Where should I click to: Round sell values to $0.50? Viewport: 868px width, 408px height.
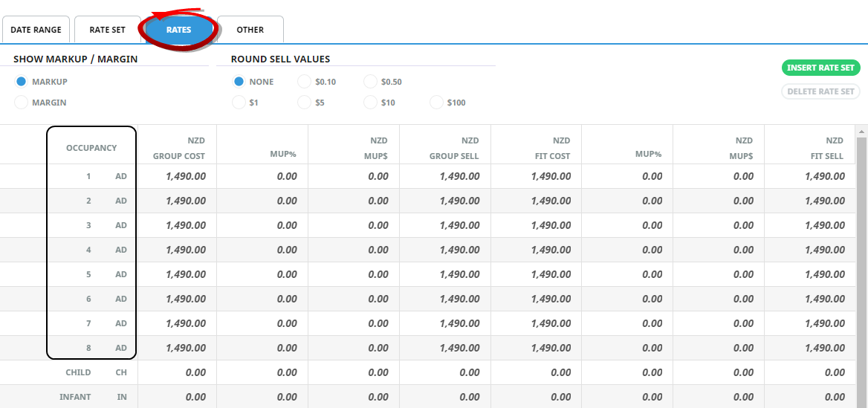pyautogui.click(x=370, y=82)
